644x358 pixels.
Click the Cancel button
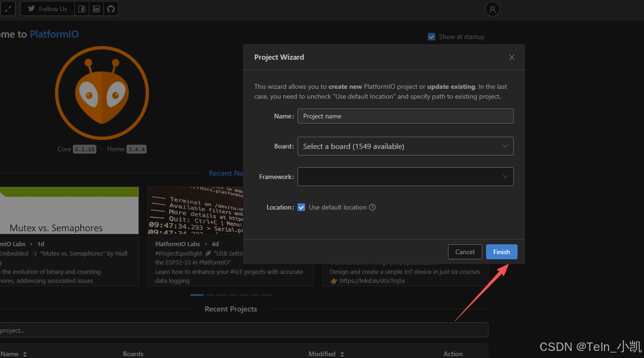465,252
